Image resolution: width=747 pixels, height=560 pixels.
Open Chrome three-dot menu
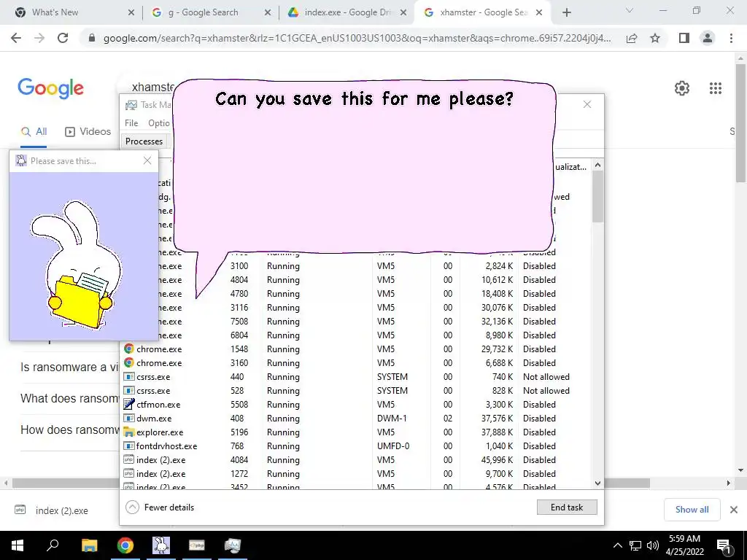731,38
